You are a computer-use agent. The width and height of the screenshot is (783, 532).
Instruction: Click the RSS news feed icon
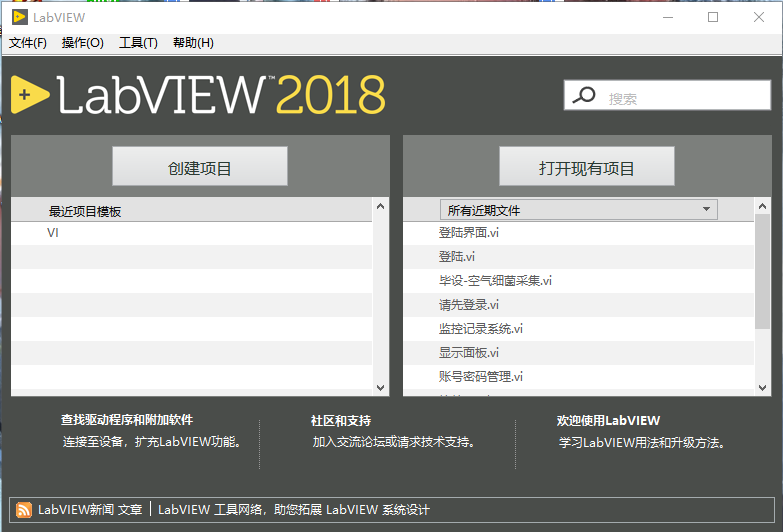tap(24, 510)
